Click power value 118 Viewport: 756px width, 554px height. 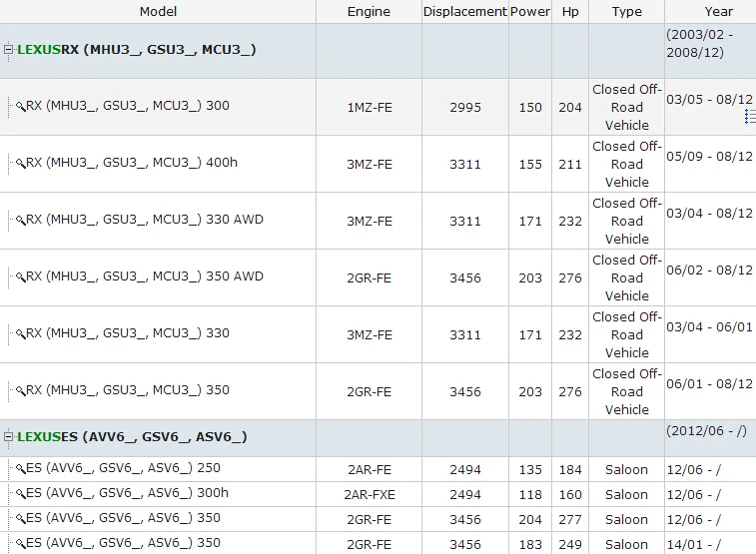pyautogui.click(x=530, y=495)
